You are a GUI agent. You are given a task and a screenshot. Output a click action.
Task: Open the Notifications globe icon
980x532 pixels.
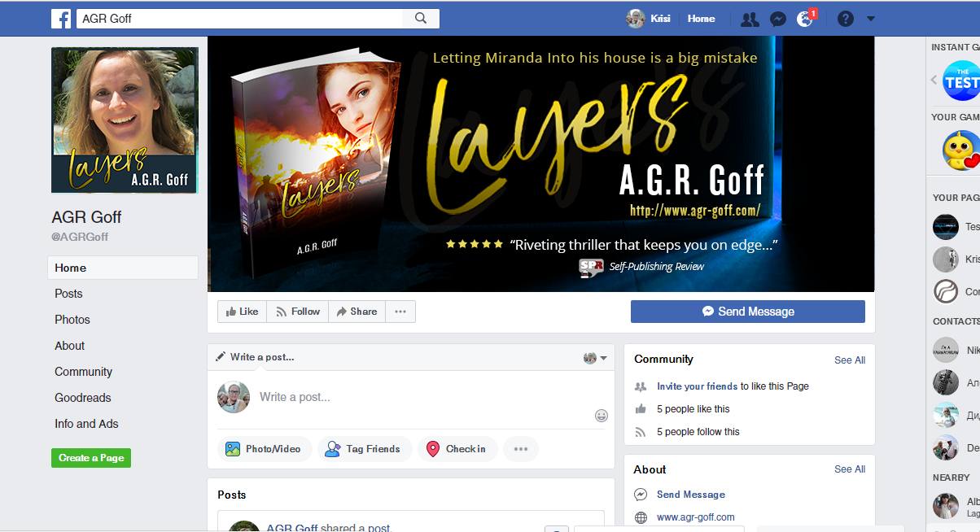click(805, 19)
